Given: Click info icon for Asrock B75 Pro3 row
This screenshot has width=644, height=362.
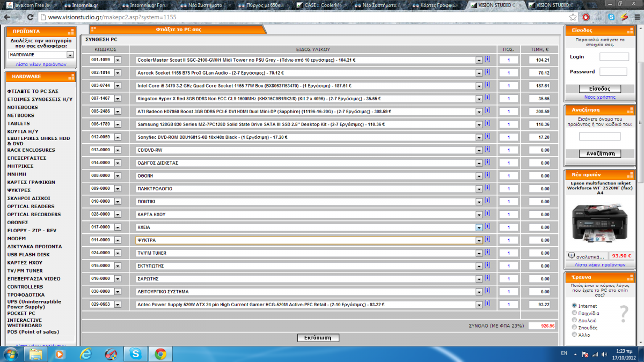Looking at the screenshot, I should (x=487, y=72).
